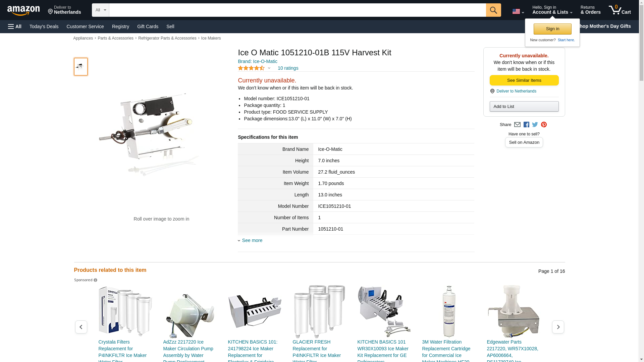The width and height of the screenshot is (644, 362).
Task: Open the shopping cart icon
Action: [x=620, y=10]
